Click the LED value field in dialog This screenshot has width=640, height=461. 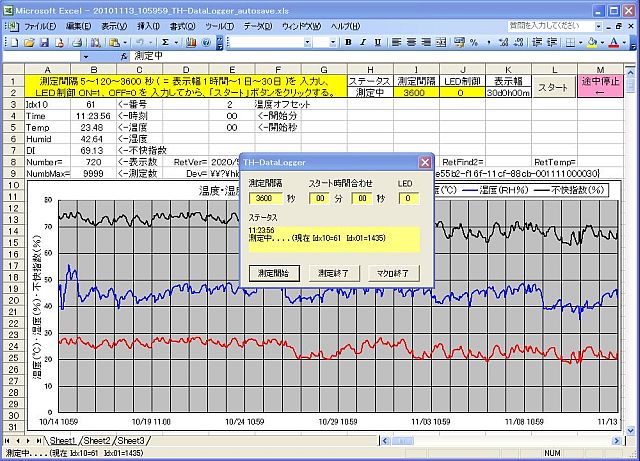point(408,198)
